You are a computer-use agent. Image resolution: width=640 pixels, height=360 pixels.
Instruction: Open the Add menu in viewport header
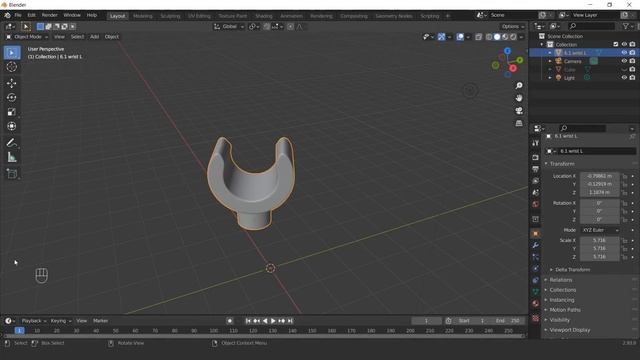(x=94, y=37)
